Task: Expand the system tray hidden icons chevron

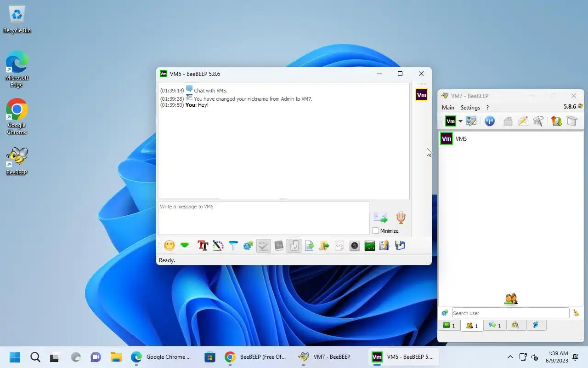Action: (510, 357)
